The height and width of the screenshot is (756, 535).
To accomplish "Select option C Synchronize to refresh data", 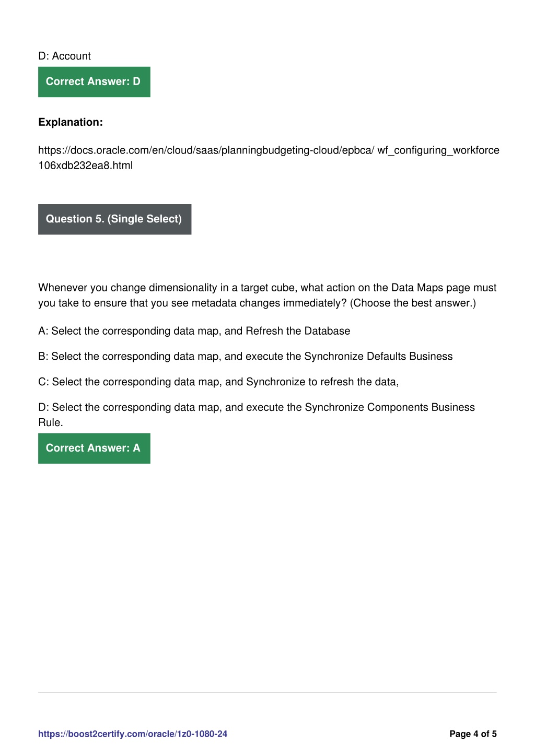I will [x=218, y=382].
